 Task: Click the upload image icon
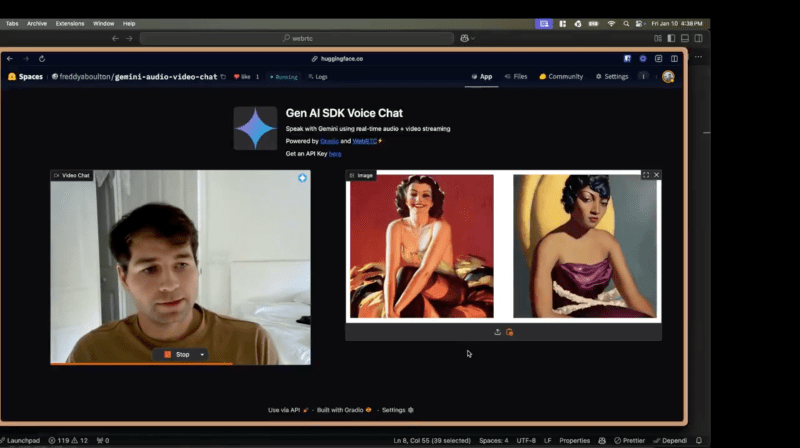(497, 332)
